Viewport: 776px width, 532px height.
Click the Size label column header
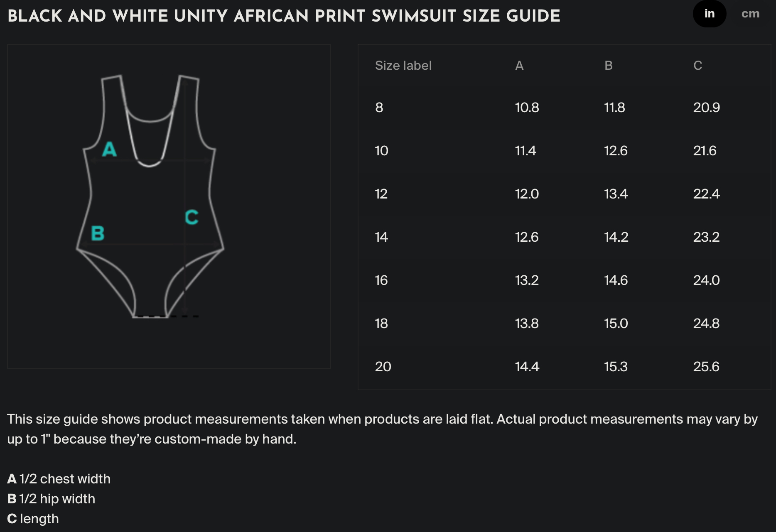403,66
